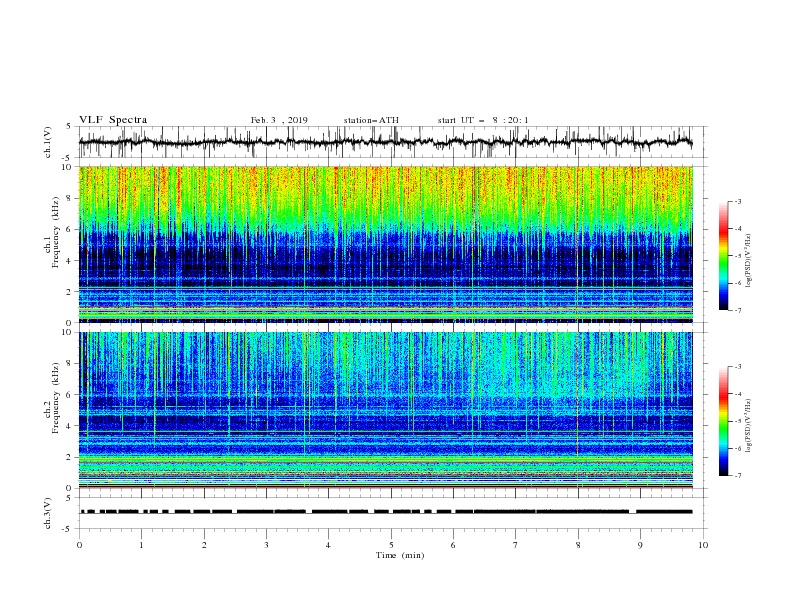792x612 pixels.
Task: Click the "ch.1(V)" waveform axis label
Action: 48,142
